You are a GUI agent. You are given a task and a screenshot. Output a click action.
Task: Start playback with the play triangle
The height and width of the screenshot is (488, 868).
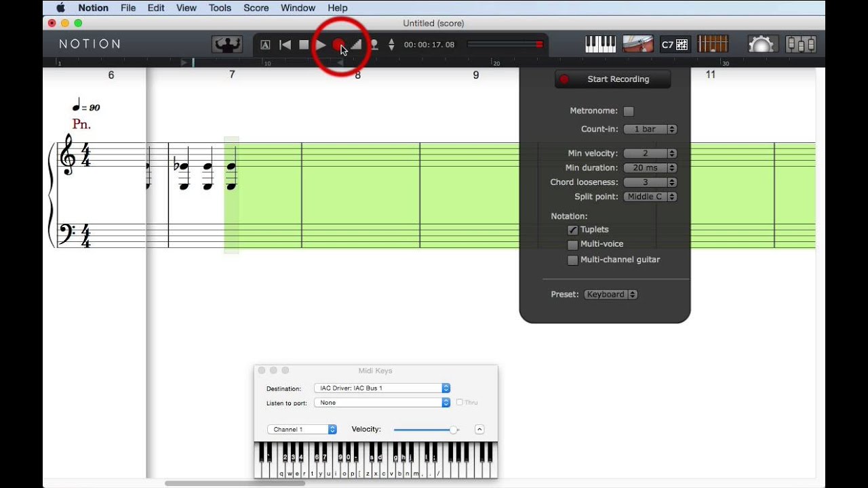tap(321, 45)
